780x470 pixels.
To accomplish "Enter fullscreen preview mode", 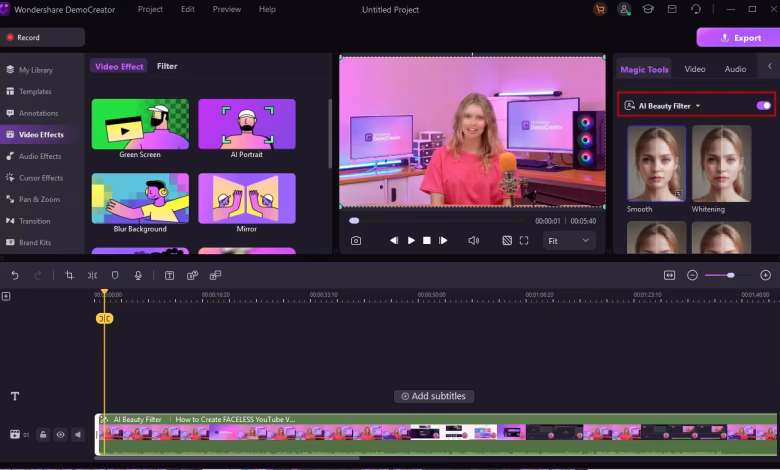I will [524, 241].
